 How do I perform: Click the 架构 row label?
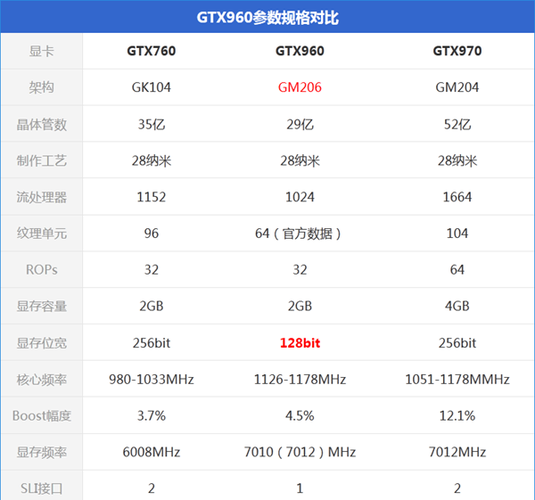click(x=42, y=87)
